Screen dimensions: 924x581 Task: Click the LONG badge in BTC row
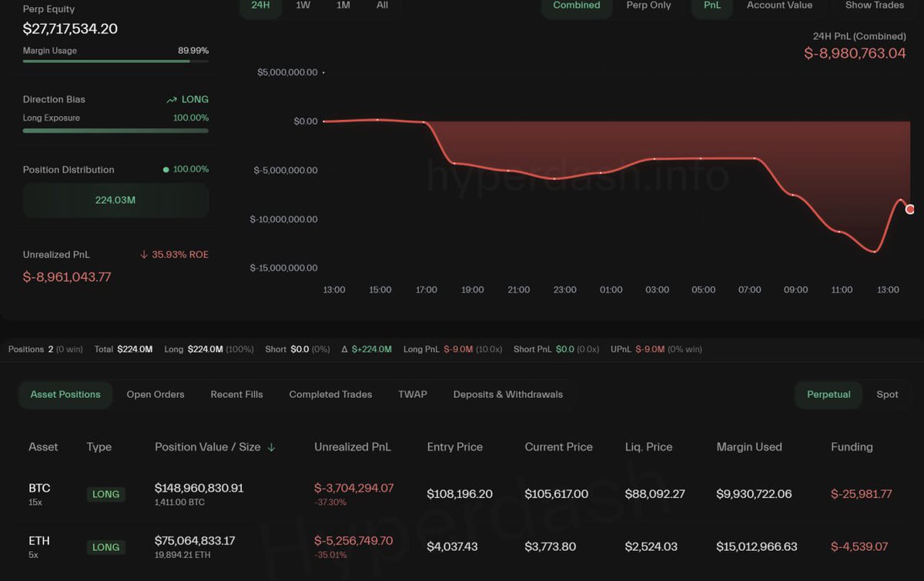[105, 494]
